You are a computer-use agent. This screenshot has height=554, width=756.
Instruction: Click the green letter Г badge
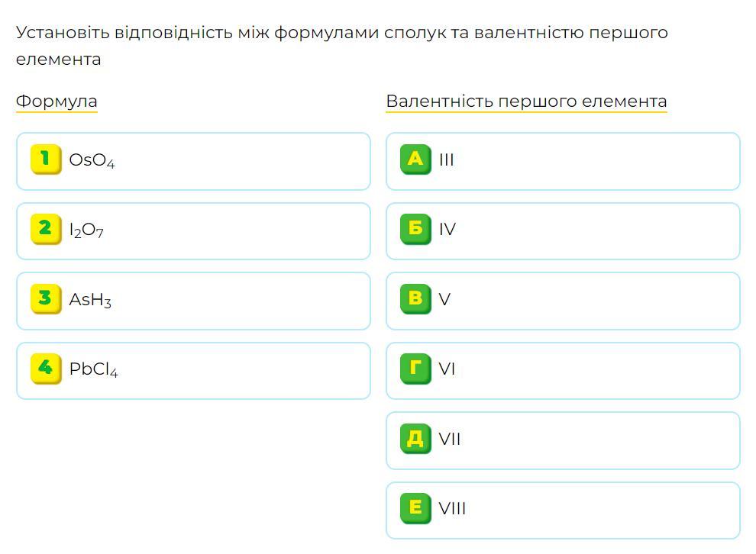[x=415, y=369]
